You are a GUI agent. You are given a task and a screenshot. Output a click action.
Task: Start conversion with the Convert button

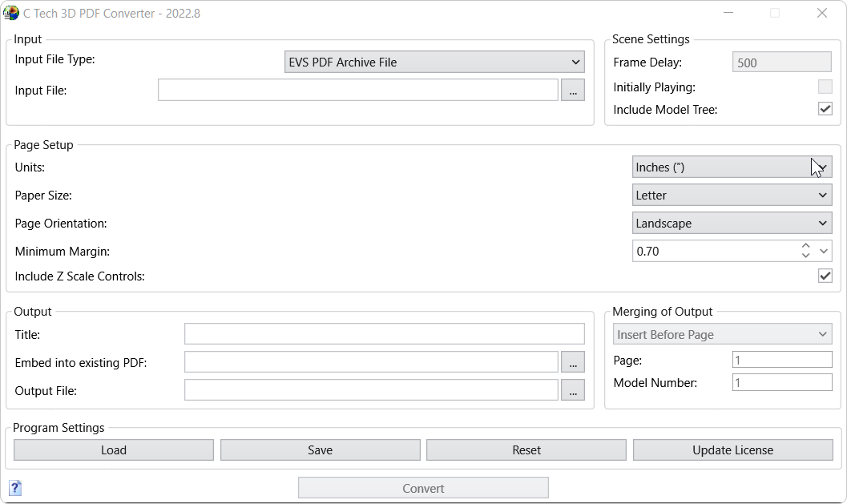pos(423,488)
